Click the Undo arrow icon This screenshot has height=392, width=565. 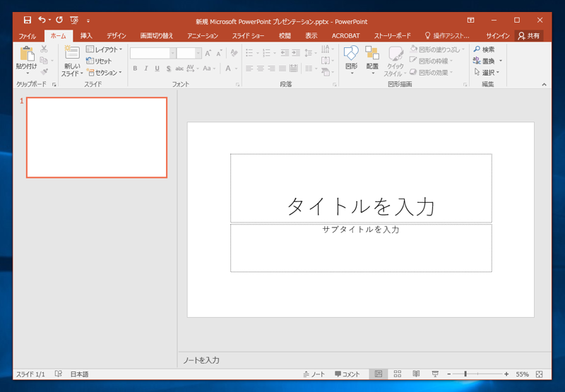42,20
